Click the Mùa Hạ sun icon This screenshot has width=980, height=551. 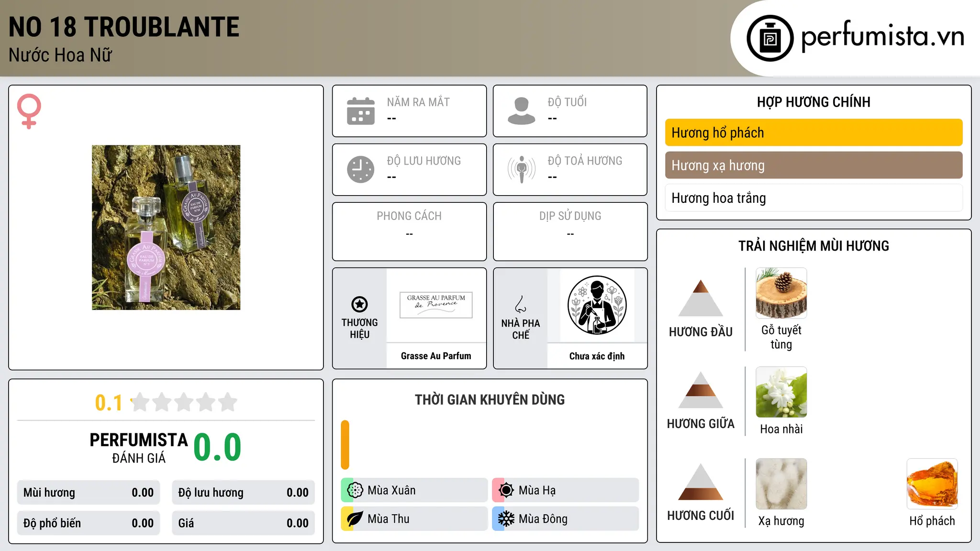[x=506, y=490]
